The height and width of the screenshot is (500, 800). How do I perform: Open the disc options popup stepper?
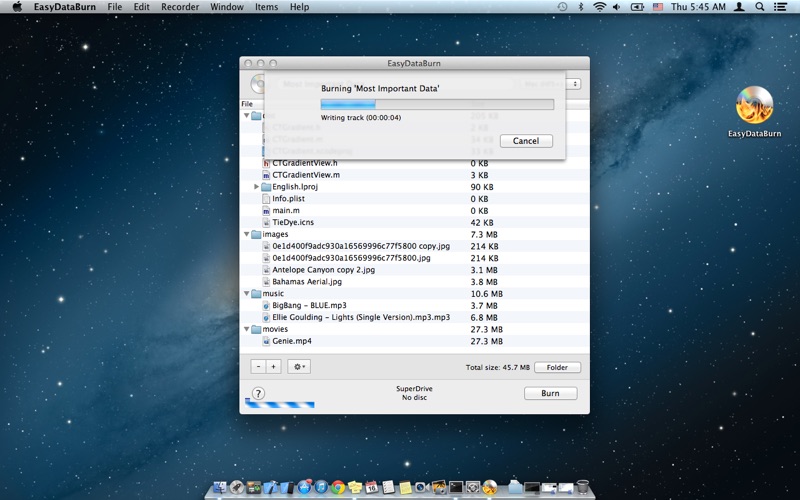point(574,84)
